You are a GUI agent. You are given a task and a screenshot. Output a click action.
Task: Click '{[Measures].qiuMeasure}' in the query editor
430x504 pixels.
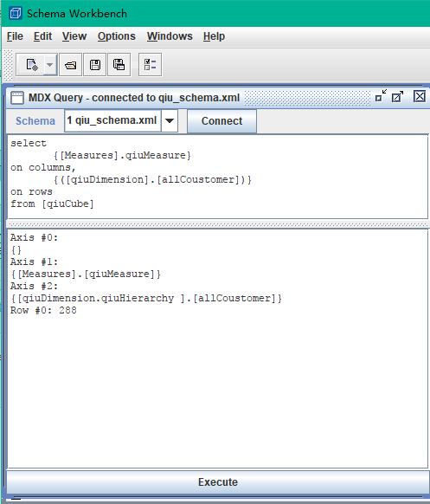[x=122, y=155]
